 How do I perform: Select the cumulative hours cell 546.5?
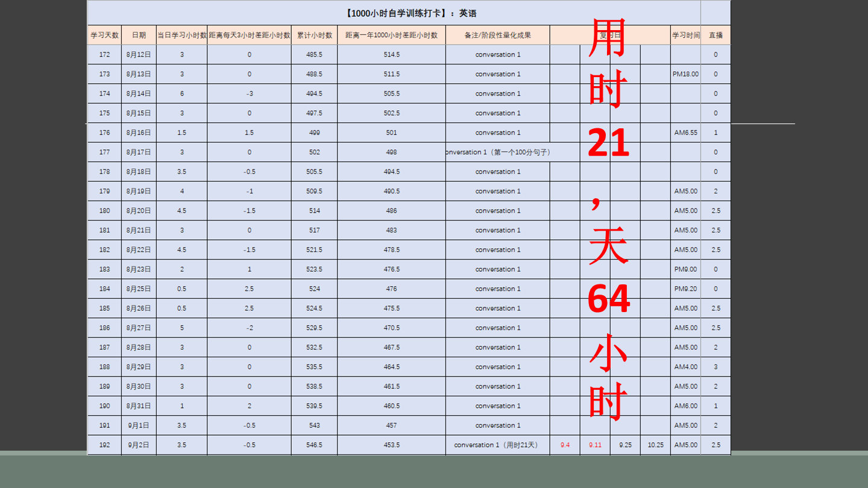314,445
